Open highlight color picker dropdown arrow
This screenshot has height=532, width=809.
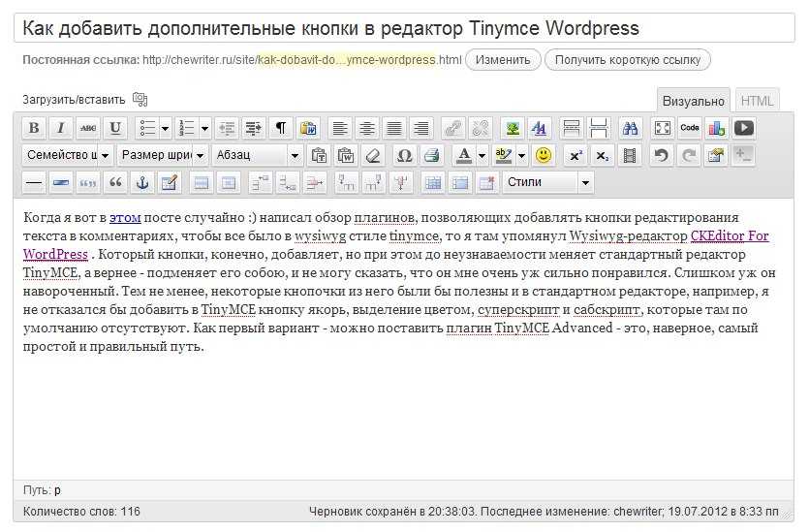(521, 155)
